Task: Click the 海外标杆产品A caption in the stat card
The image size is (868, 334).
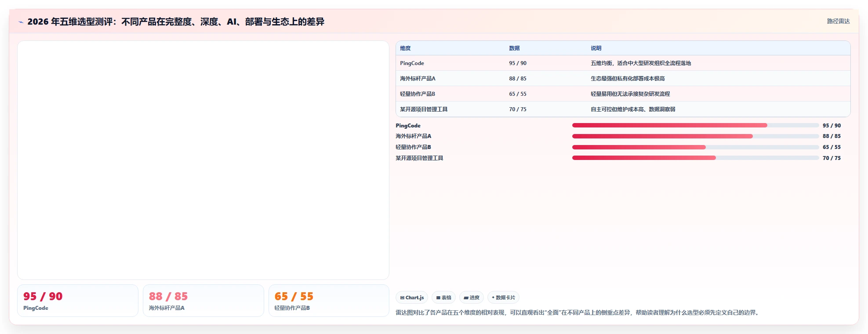Action: coord(167,308)
